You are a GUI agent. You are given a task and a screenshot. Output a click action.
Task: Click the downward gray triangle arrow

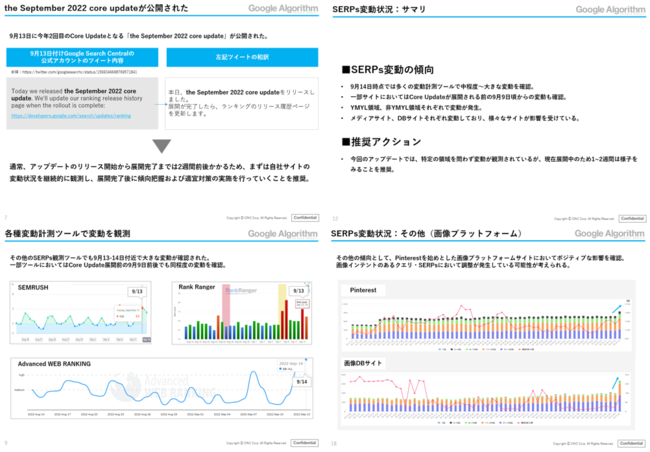[x=162, y=146]
